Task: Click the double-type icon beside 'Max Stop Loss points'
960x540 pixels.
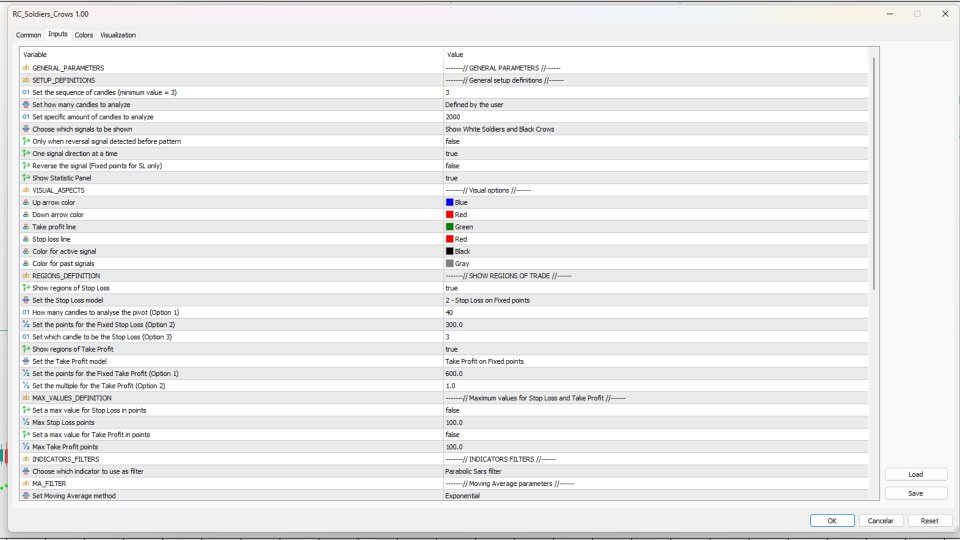Action: [x=25, y=422]
